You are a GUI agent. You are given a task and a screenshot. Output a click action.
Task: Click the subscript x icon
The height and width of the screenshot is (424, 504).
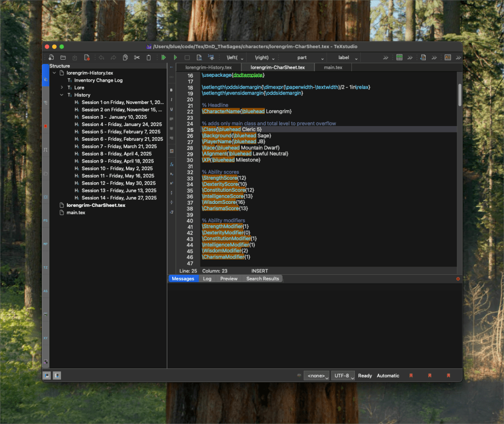pyautogui.click(x=171, y=174)
